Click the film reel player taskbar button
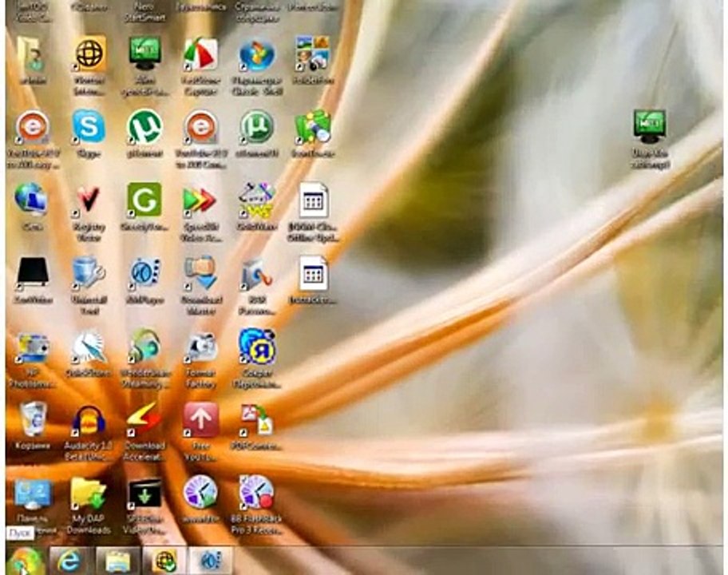The image size is (728, 575). (x=211, y=561)
